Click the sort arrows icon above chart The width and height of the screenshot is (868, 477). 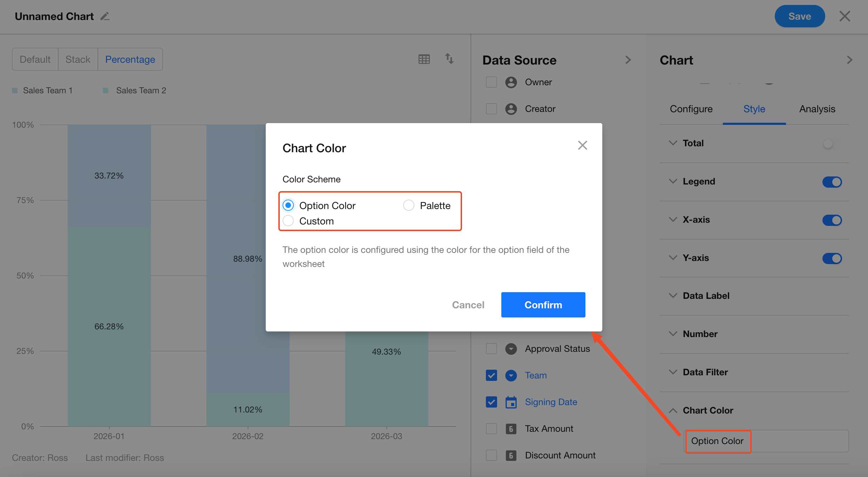tap(449, 59)
